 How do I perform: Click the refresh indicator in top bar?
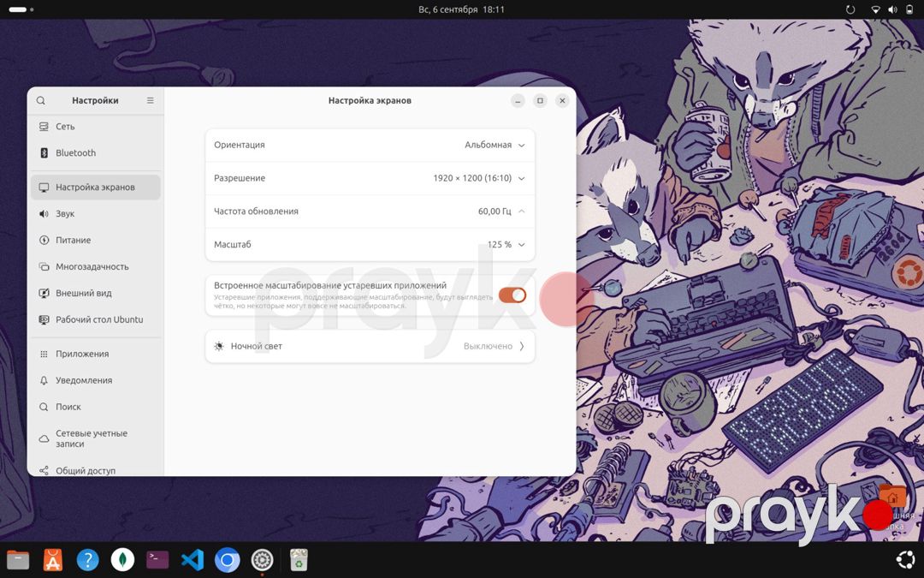tap(850, 9)
